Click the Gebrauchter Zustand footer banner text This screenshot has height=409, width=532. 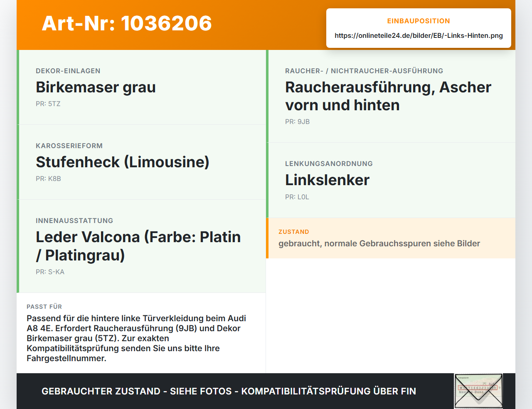(229, 391)
